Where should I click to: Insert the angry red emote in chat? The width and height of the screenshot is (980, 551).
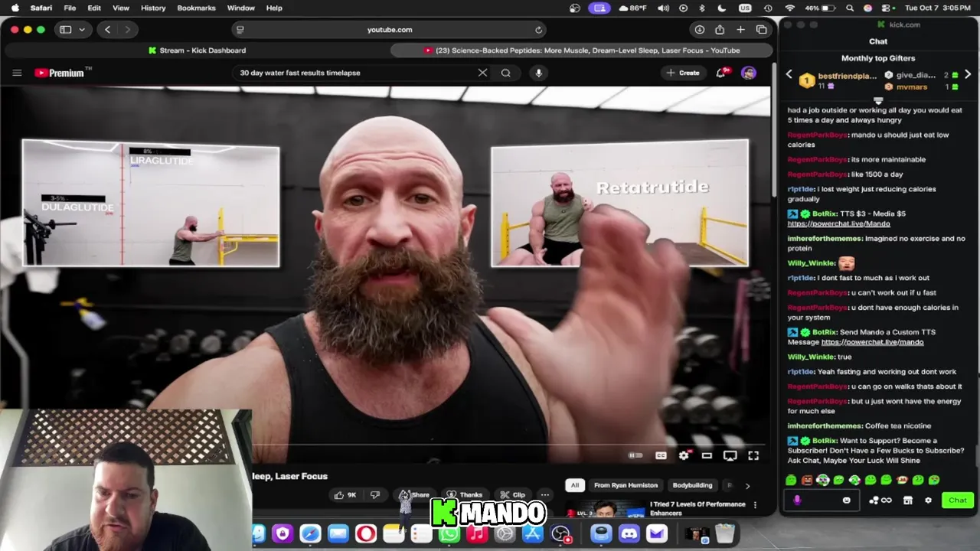[x=807, y=480]
